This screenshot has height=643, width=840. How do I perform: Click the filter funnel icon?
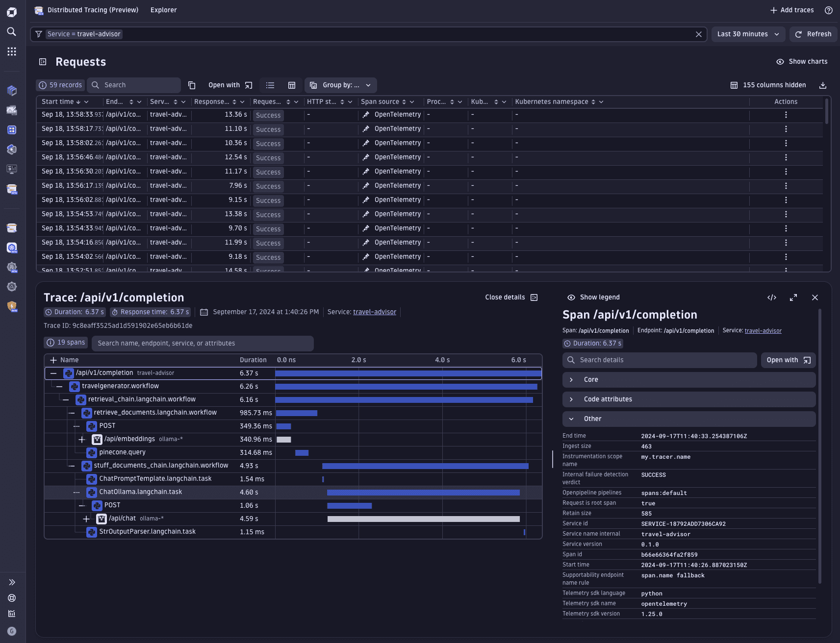tap(39, 34)
